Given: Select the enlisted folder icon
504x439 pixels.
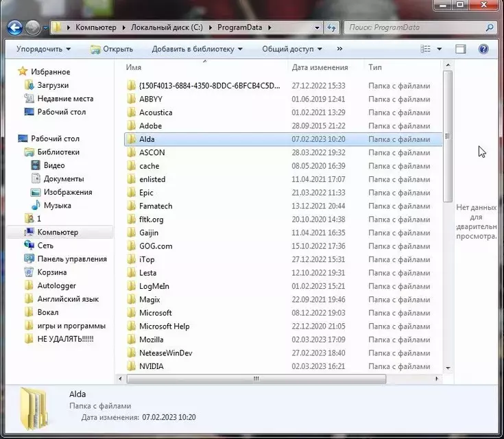Looking at the screenshot, I should pyautogui.click(x=131, y=179).
